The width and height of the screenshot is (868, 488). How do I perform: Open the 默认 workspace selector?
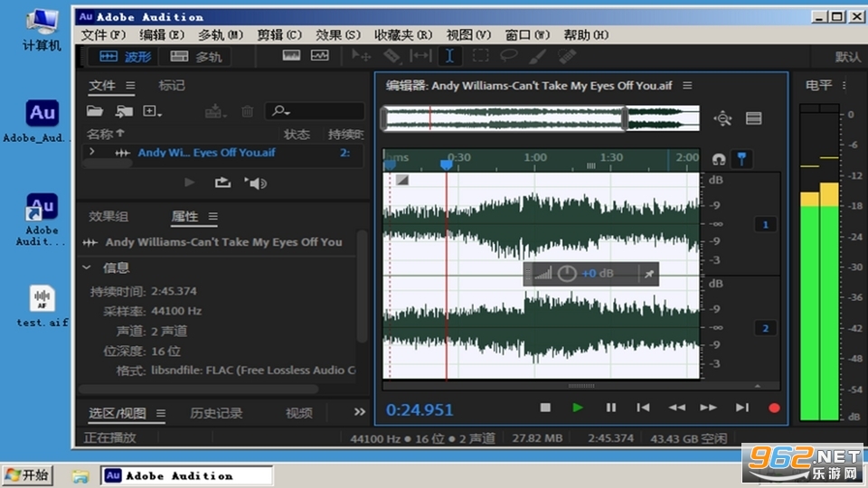coord(847,57)
